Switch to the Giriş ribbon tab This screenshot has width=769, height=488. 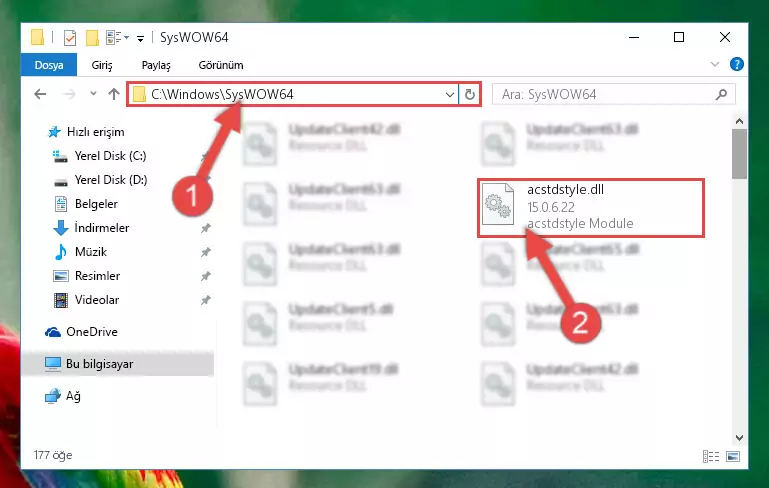click(x=102, y=65)
